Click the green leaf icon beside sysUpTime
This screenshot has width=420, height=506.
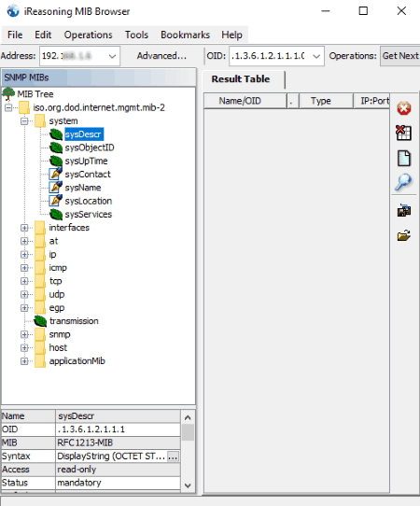(x=56, y=161)
